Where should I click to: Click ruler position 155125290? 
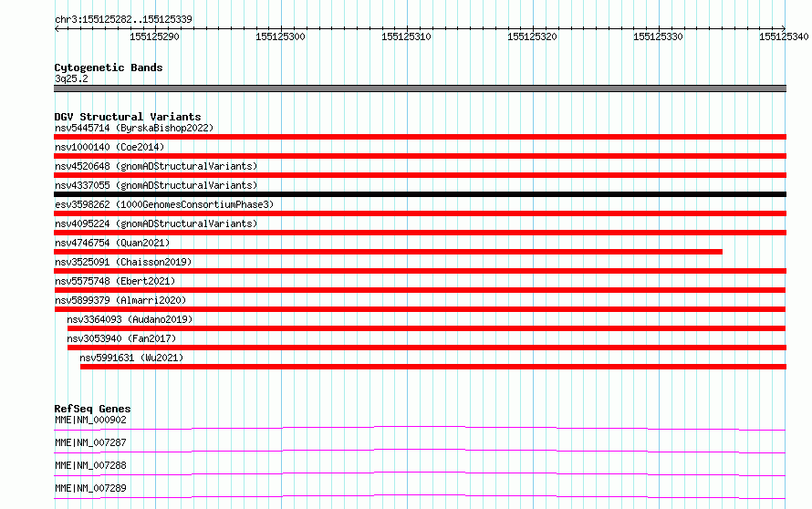pos(154,36)
